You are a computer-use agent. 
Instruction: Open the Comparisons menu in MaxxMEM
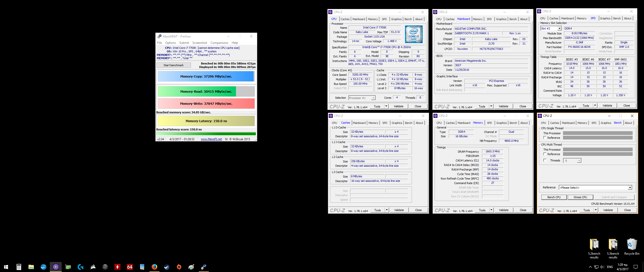pos(219,43)
